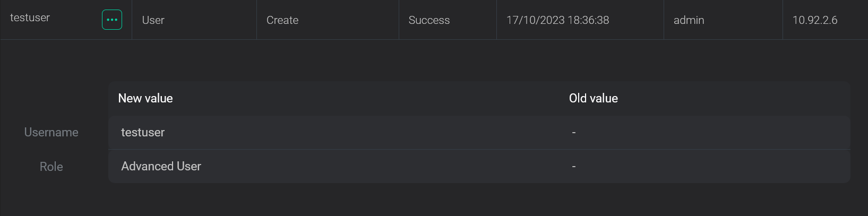Select the Success status cell

[429, 20]
